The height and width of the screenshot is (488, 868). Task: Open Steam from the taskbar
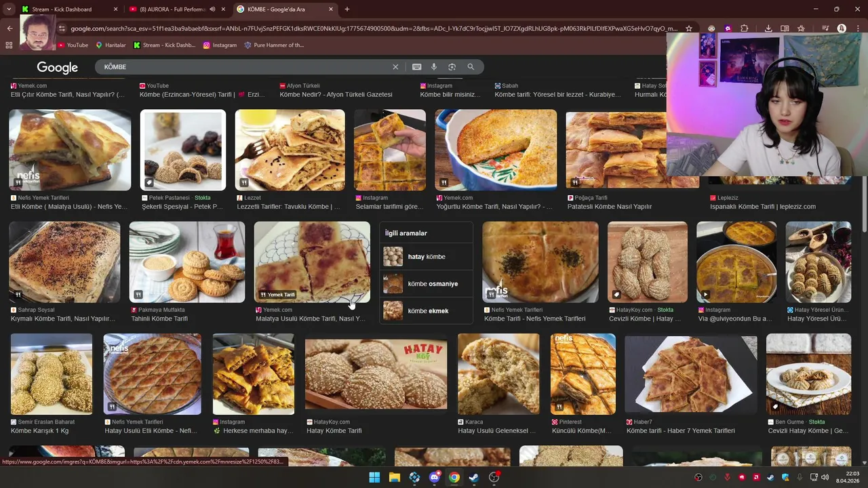point(474,478)
